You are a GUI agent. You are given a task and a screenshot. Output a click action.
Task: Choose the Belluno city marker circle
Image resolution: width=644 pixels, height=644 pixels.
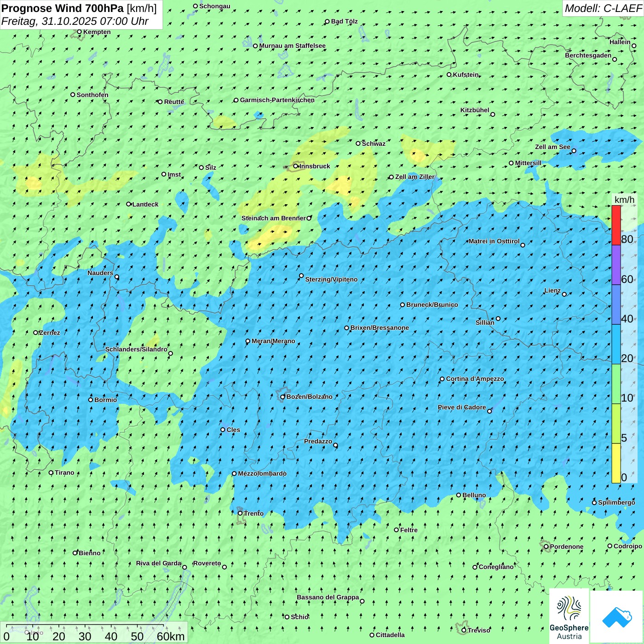coord(459,495)
